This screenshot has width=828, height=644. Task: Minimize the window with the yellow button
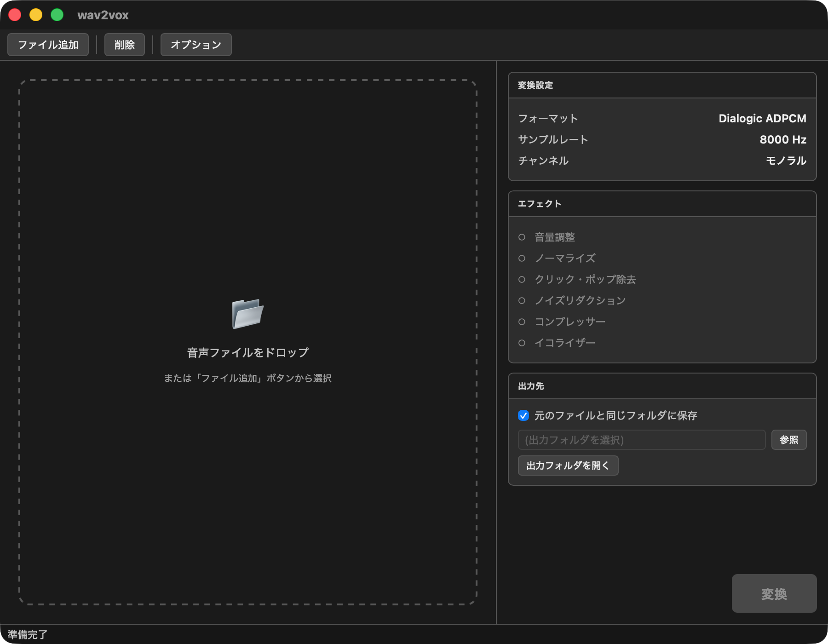tap(36, 15)
